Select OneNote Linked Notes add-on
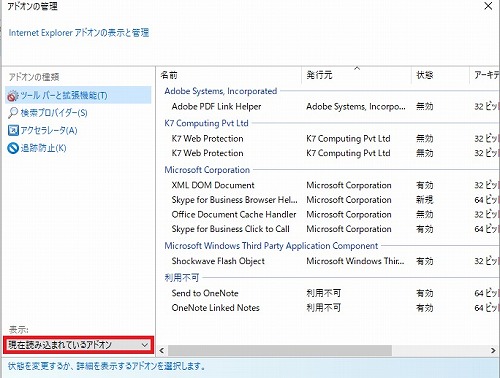The height and width of the screenshot is (378, 500). pyautogui.click(x=215, y=308)
